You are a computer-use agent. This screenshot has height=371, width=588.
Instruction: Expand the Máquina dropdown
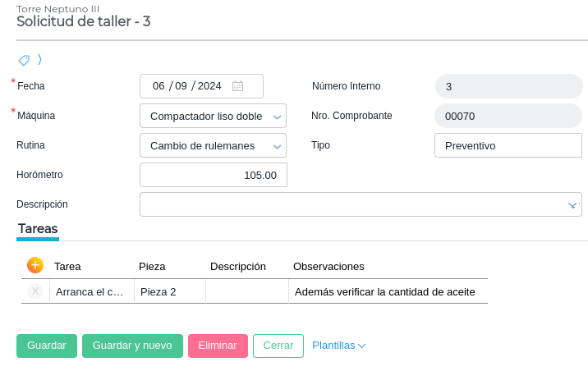[x=277, y=117]
